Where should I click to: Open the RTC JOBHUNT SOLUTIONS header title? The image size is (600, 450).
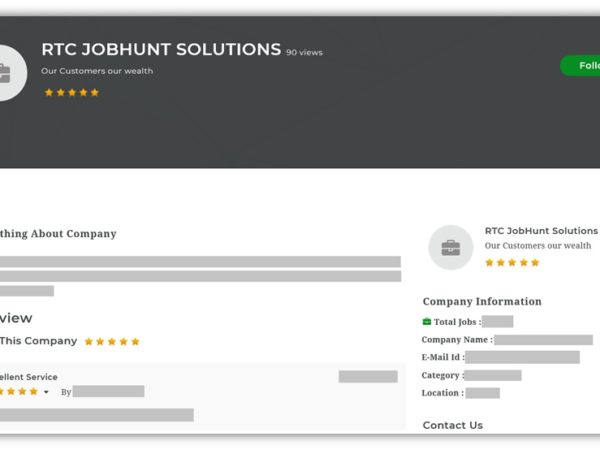point(161,49)
